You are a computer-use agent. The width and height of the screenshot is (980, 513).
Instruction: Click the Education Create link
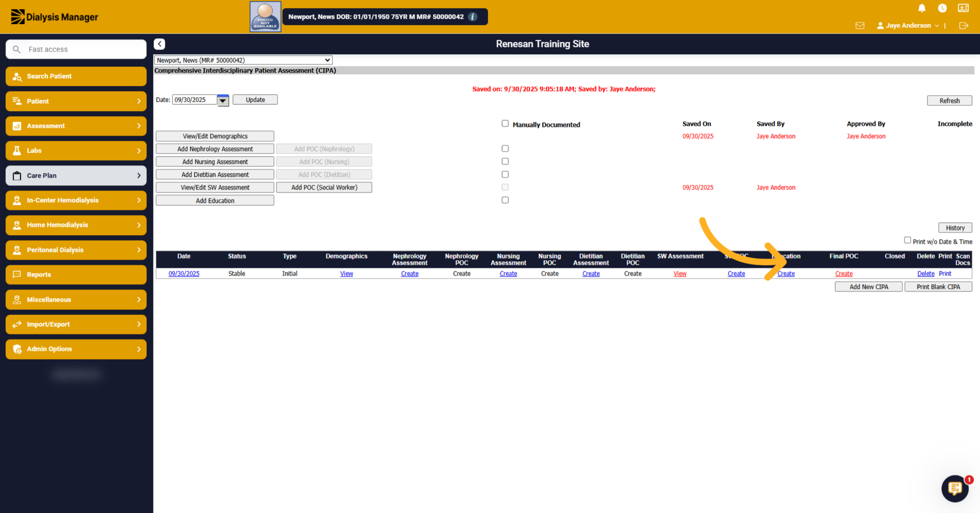(786, 274)
